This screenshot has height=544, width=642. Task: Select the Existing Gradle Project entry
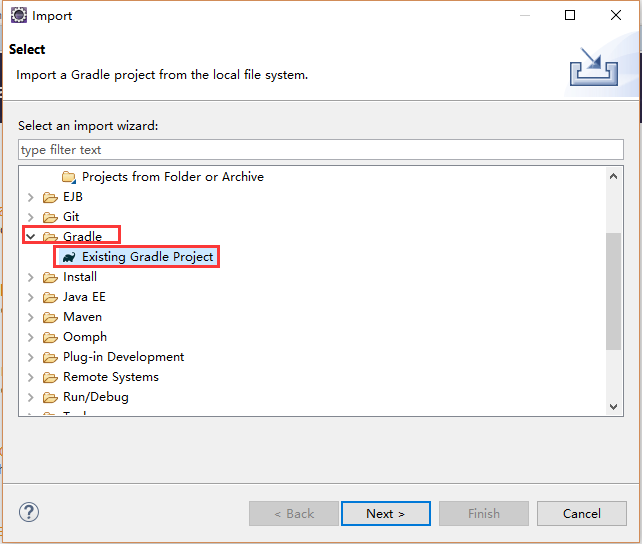click(147, 257)
